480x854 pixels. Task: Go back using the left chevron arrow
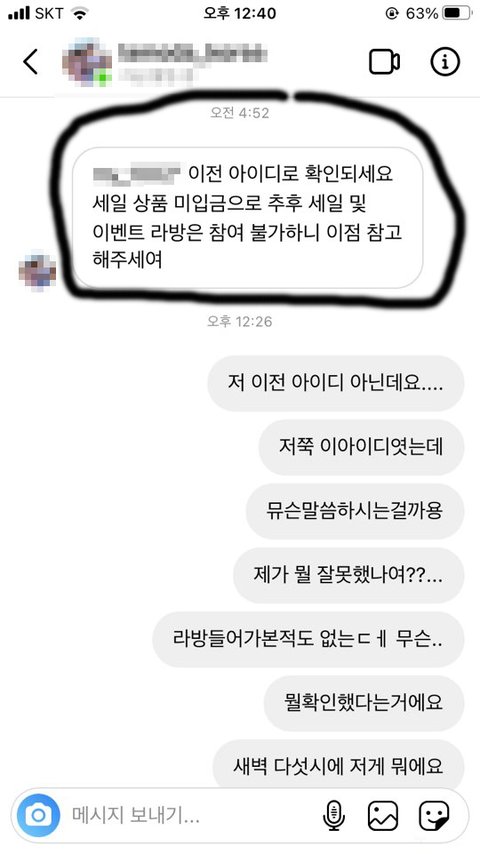pos(31,62)
